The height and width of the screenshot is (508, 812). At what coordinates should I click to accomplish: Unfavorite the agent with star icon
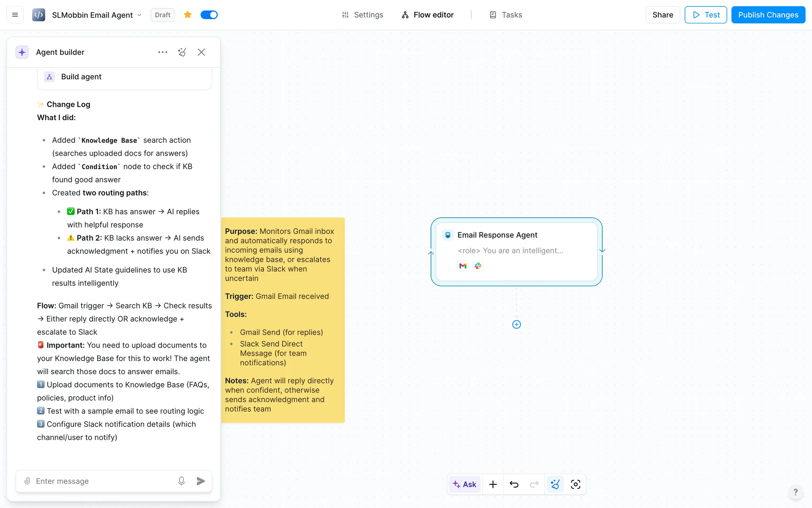(x=188, y=15)
